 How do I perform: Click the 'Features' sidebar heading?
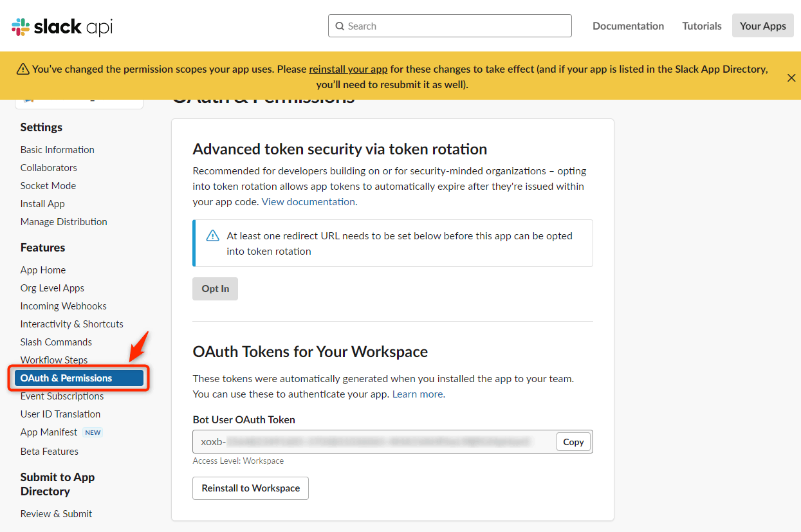click(x=42, y=247)
